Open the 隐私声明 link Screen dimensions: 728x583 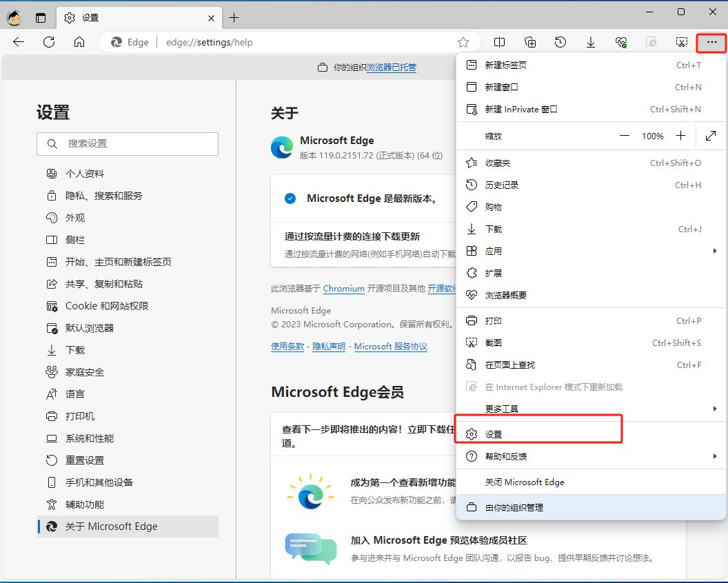pos(329,346)
